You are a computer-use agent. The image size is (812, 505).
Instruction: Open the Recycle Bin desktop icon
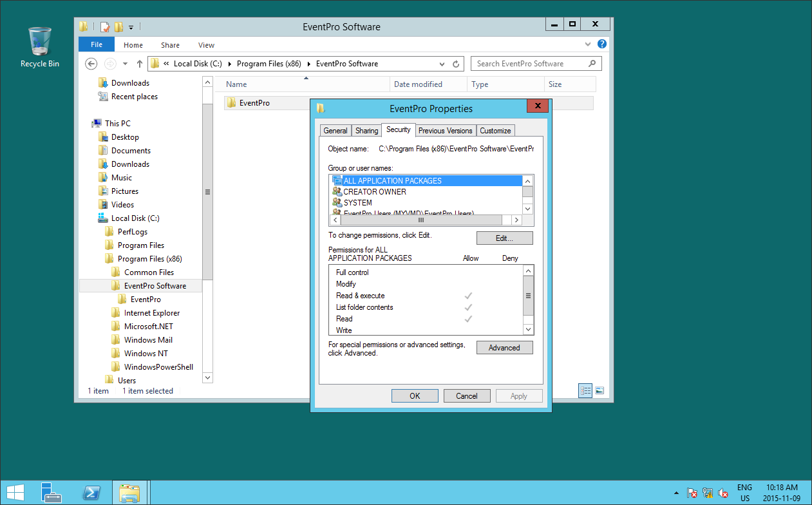[x=40, y=47]
